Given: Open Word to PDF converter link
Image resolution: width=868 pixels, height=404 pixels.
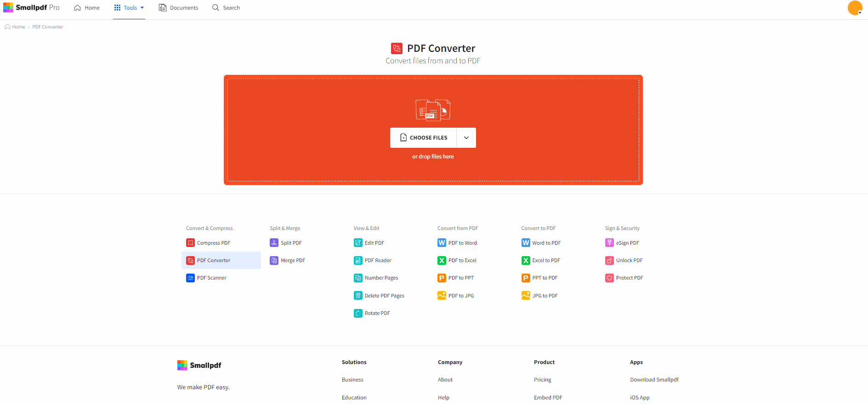Looking at the screenshot, I should pos(546,243).
